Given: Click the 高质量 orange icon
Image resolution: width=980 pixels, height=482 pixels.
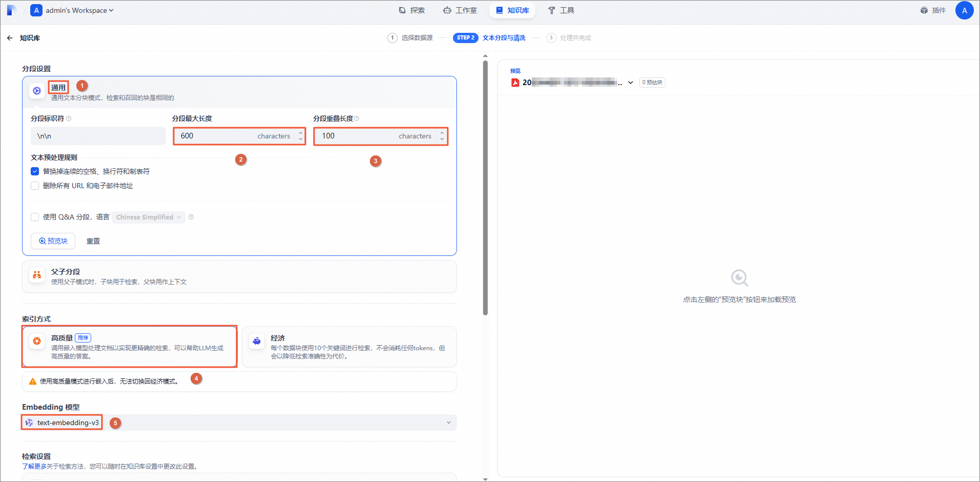Looking at the screenshot, I should click(37, 341).
